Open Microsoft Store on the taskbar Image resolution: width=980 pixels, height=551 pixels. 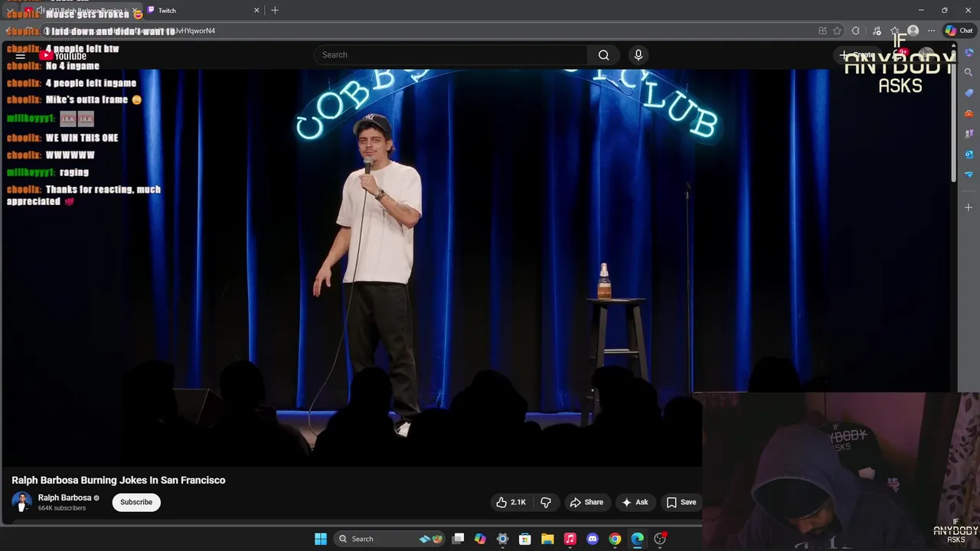tap(524, 539)
